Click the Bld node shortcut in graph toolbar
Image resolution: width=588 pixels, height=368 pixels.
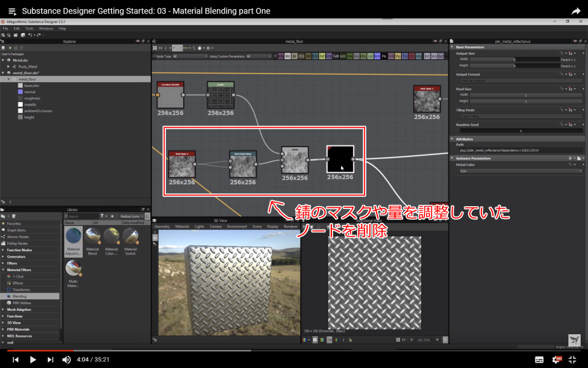click(x=288, y=56)
